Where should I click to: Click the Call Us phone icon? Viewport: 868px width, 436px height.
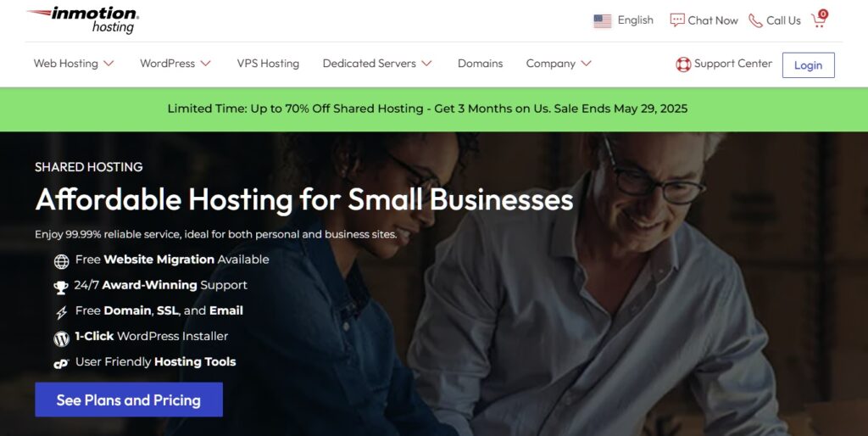[x=755, y=21]
